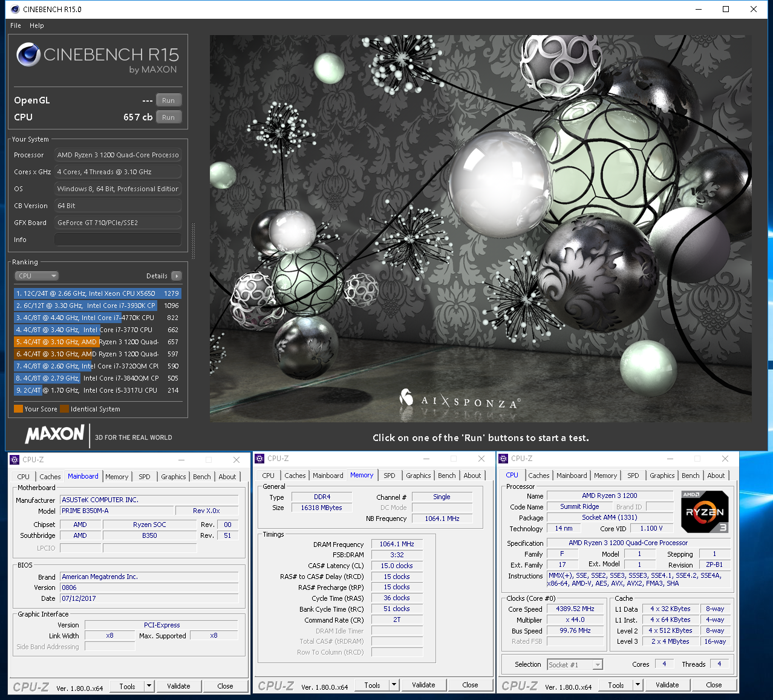The image size is (773, 700).
Task: Click the Southbridge B350 field
Action: [149, 535]
